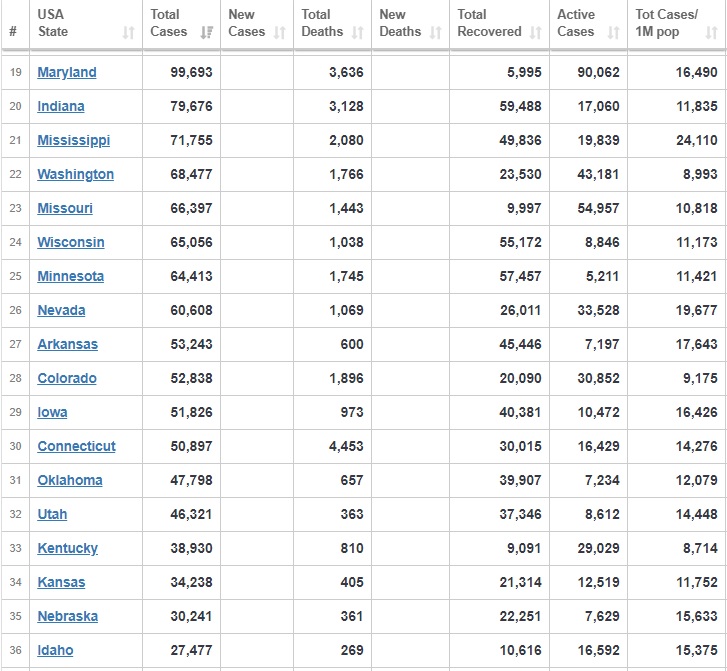The width and height of the screenshot is (727, 671).
Task: Follow the Connecticut link
Action: point(77,446)
